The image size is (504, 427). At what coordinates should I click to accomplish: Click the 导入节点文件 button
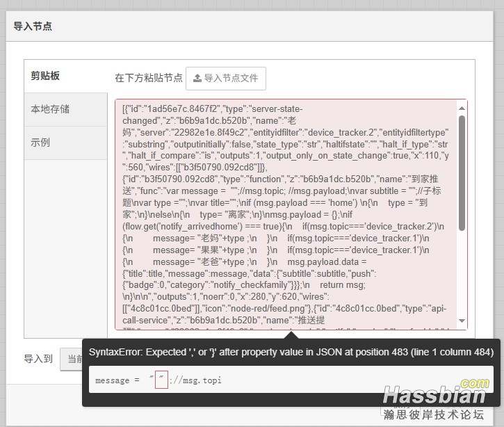pos(226,78)
